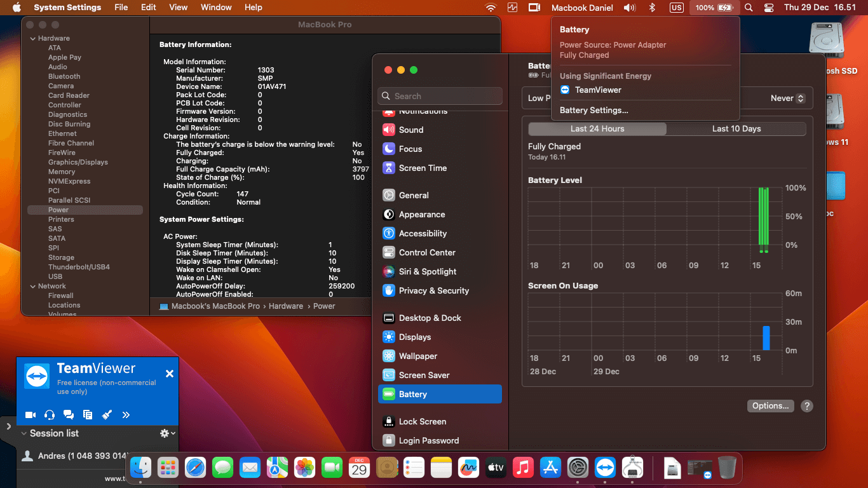This screenshot has height=488, width=868.
Task: Open Sound settings in the sidebar
Action: (x=440, y=130)
